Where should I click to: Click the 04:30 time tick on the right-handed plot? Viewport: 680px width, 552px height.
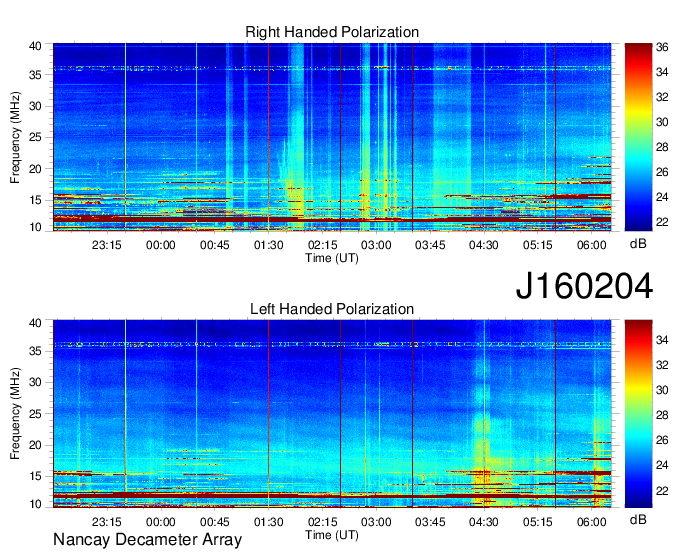click(x=484, y=245)
